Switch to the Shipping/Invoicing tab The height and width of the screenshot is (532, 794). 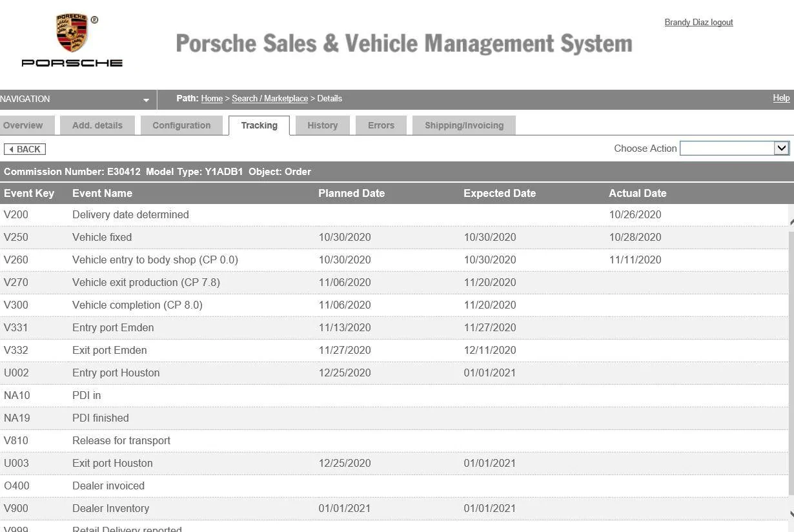[x=464, y=125]
